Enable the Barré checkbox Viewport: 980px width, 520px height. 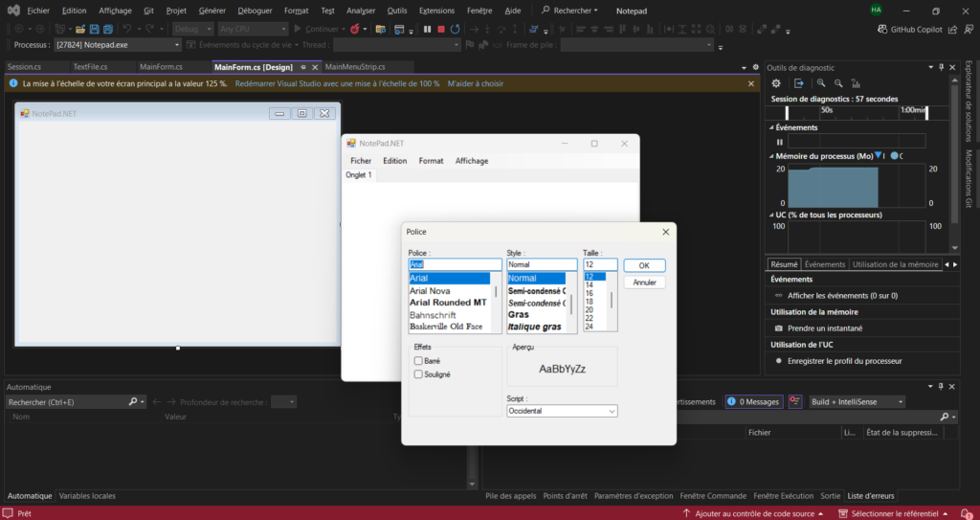418,361
